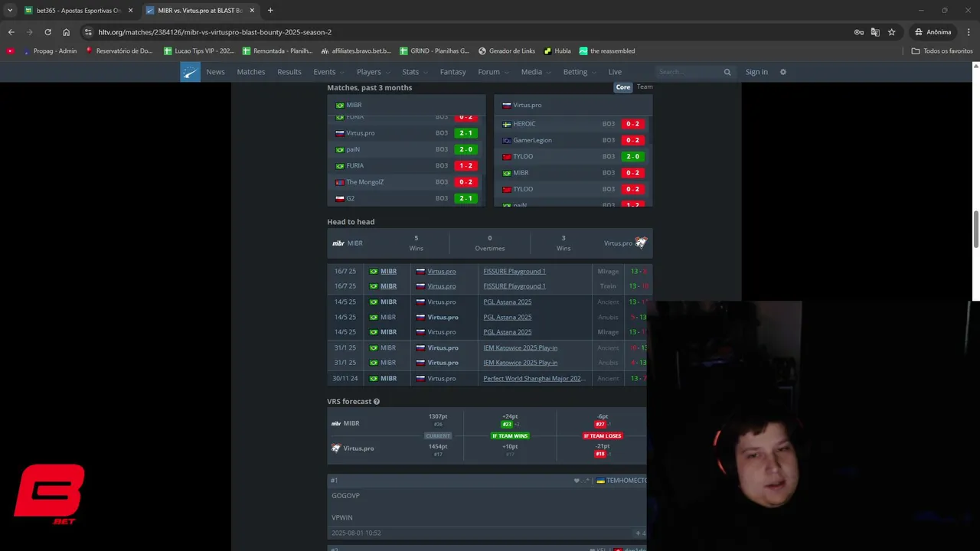Click the translate page icon in address bar
The width and height of the screenshot is (980, 551).
pyautogui.click(x=875, y=32)
